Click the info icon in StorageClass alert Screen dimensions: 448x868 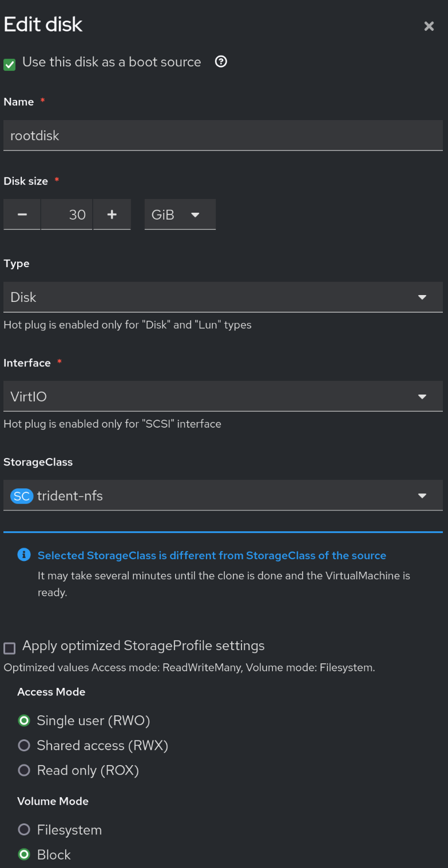tap(24, 555)
